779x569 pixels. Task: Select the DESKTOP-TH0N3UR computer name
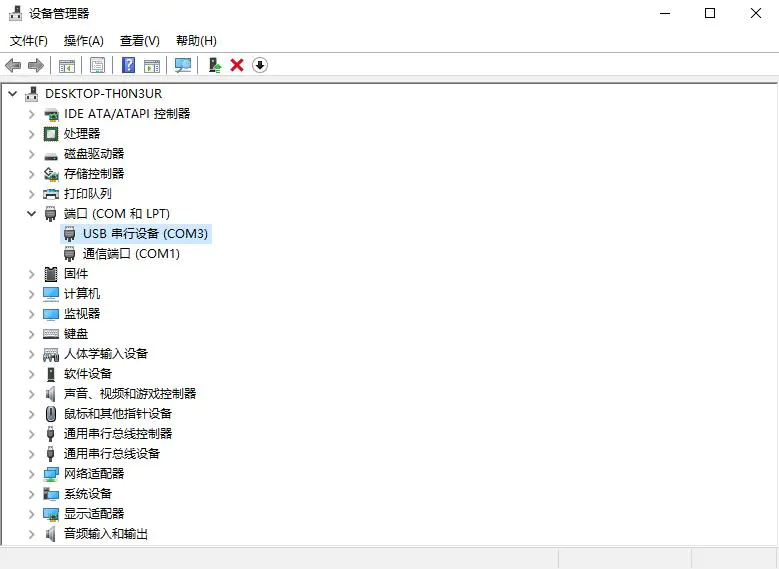click(x=103, y=93)
